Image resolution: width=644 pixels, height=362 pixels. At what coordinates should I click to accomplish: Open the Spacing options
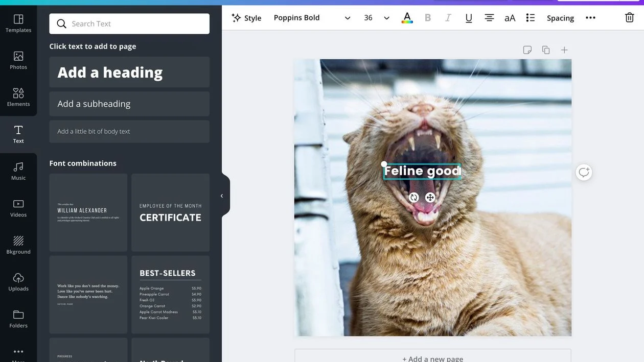(x=560, y=18)
